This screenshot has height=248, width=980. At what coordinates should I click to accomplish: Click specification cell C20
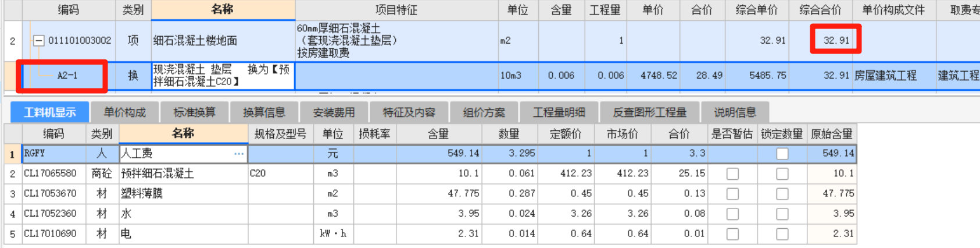280,174
